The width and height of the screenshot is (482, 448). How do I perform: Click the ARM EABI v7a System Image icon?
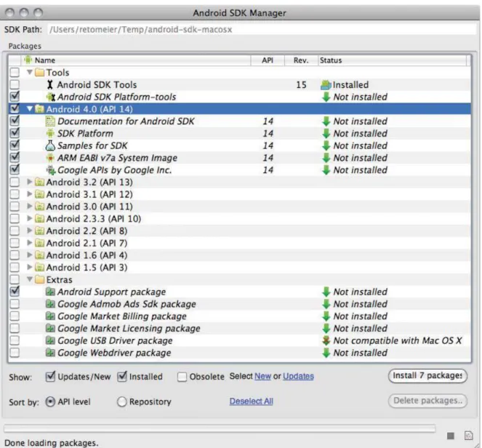click(x=50, y=158)
